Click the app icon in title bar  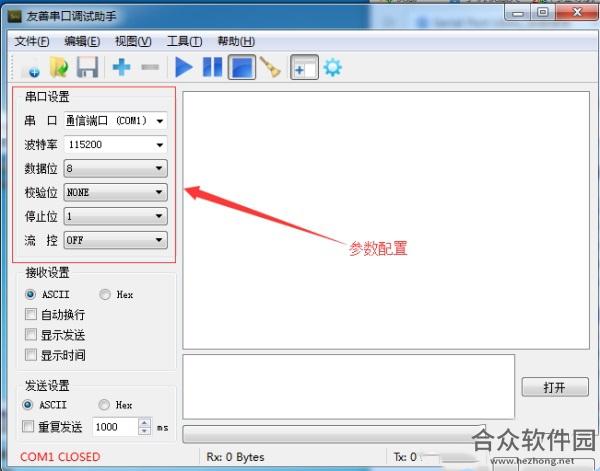15,16
